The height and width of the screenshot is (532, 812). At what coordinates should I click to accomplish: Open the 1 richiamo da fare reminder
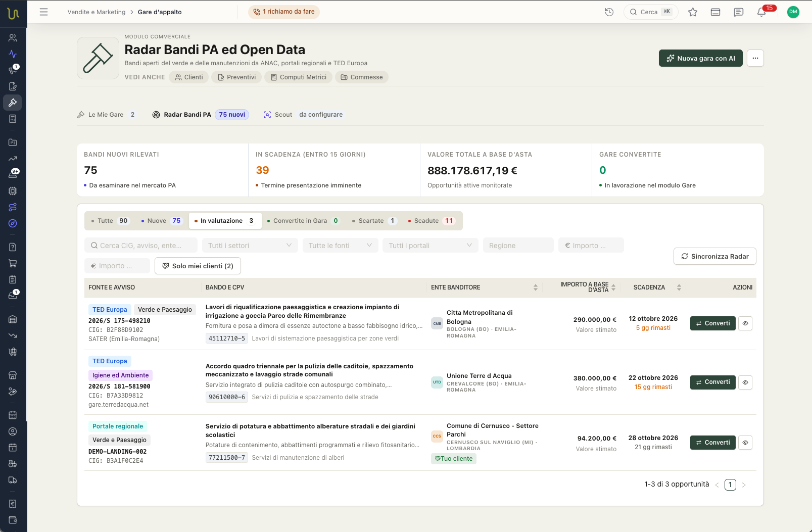tap(284, 12)
